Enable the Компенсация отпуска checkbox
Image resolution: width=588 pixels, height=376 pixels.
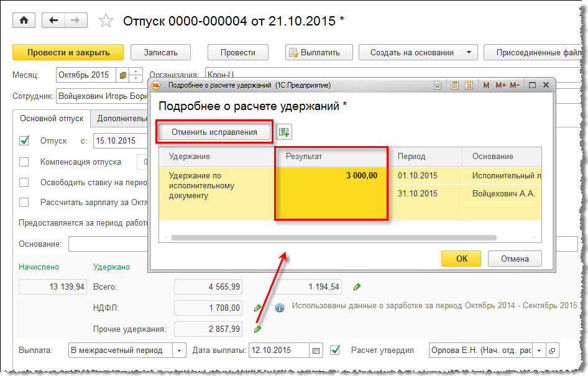[24, 162]
